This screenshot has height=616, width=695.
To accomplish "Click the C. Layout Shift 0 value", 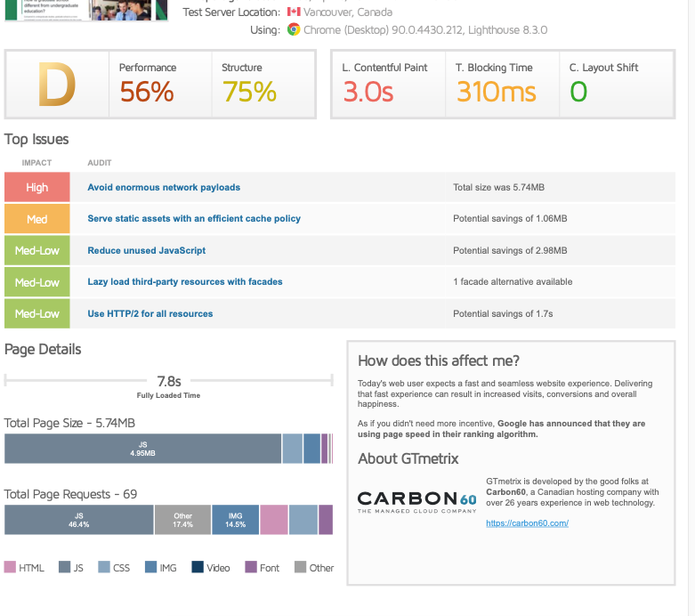I will click(578, 92).
